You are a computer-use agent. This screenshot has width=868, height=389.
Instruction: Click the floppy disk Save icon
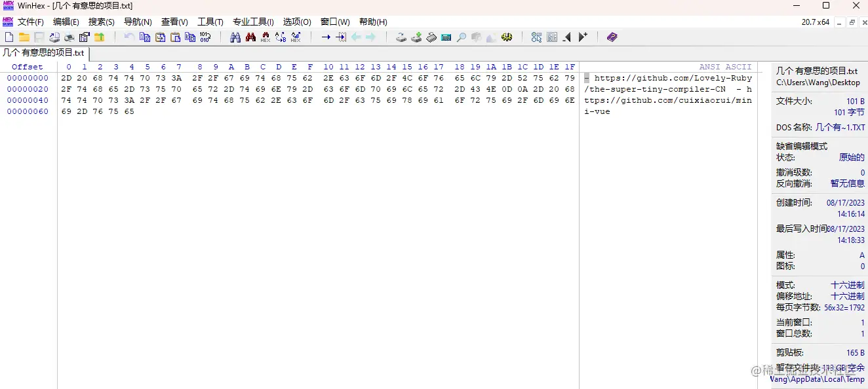pos(39,37)
